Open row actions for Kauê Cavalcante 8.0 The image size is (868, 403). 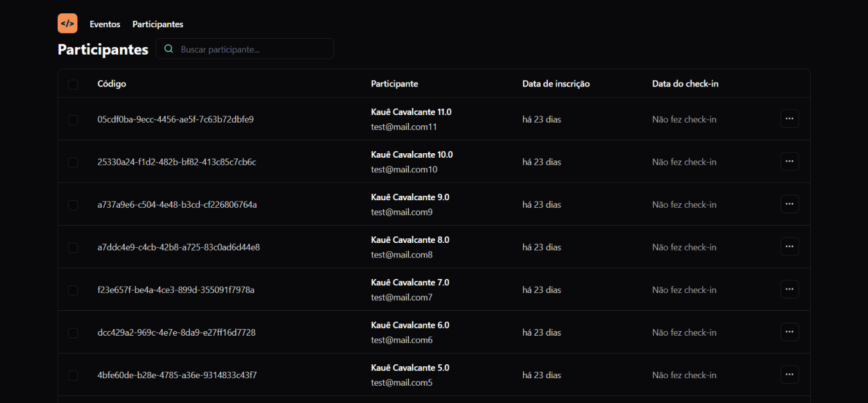point(789,247)
